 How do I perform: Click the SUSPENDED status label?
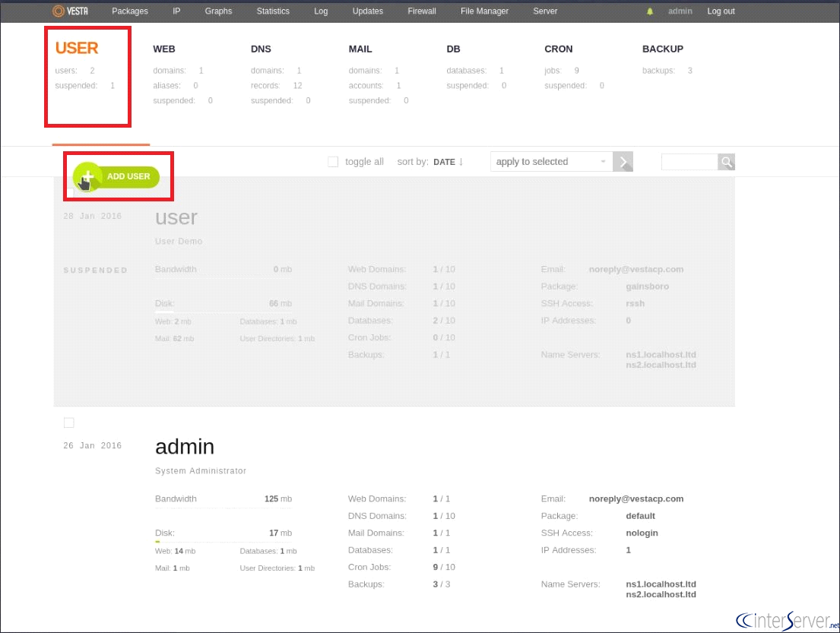[x=95, y=271]
